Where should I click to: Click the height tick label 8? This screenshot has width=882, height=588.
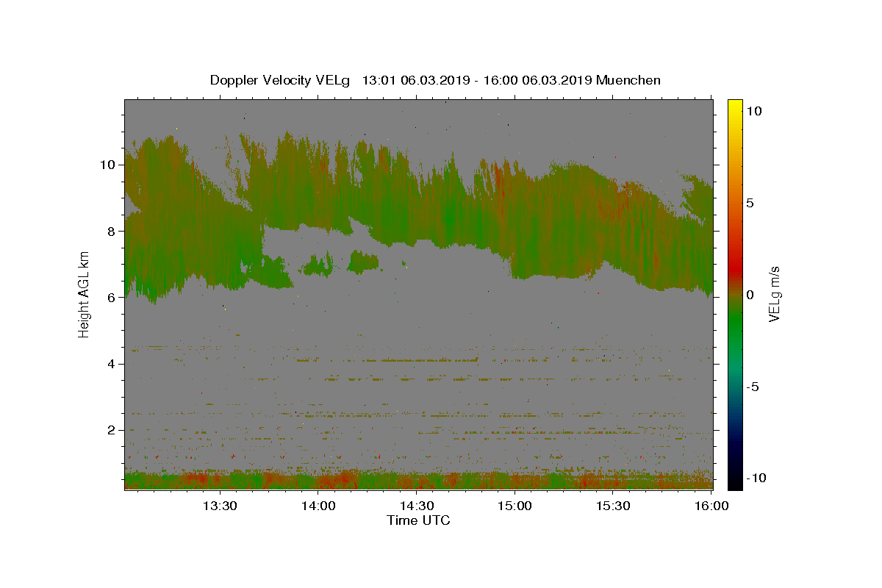[111, 231]
